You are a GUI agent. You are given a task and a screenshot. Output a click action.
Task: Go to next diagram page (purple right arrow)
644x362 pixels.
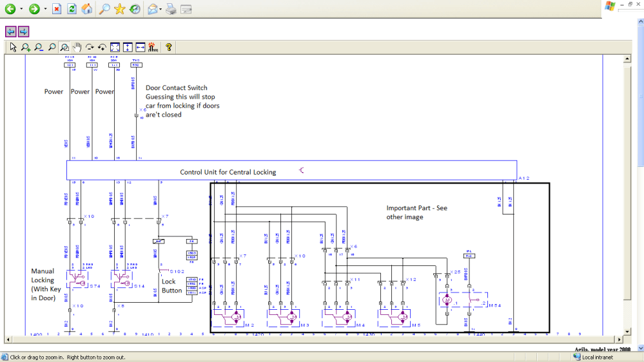[x=23, y=32]
